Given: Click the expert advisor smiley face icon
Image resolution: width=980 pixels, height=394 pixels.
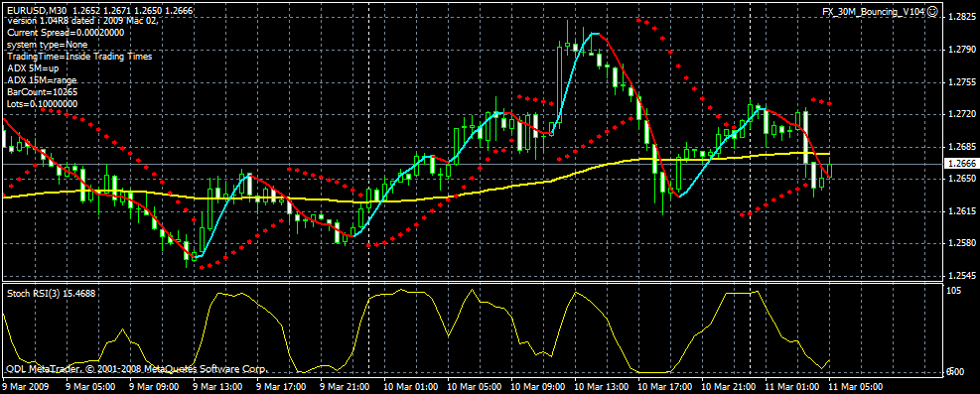Looking at the screenshot, I should point(932,11).
